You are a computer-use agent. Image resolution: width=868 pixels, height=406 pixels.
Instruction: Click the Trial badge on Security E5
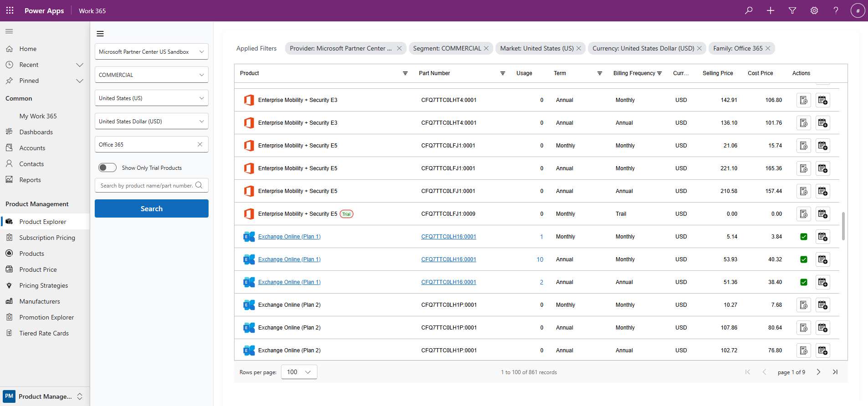coord(347,214)
